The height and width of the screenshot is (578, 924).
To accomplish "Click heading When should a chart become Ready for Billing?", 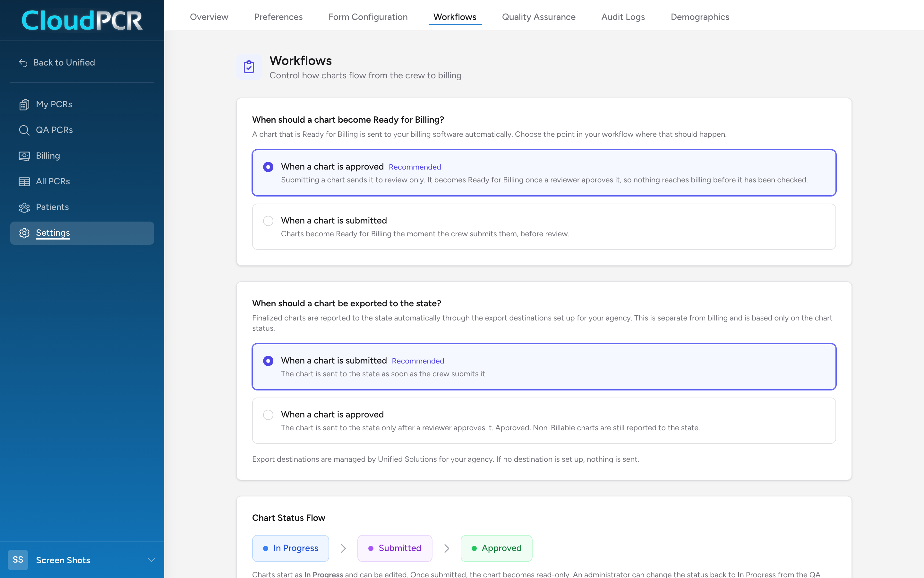I will (x=348, y=120).
